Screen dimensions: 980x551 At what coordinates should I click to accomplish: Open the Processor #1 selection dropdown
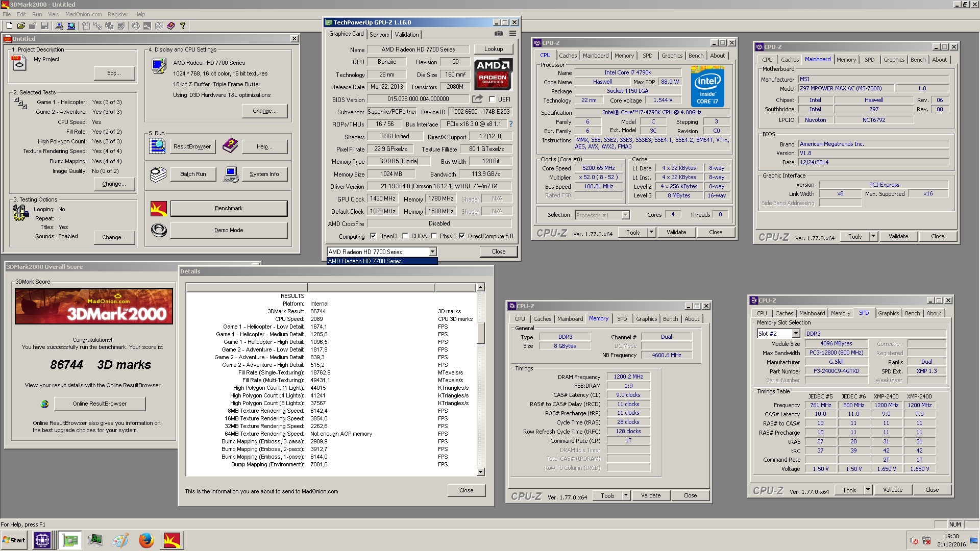point(625,215)
